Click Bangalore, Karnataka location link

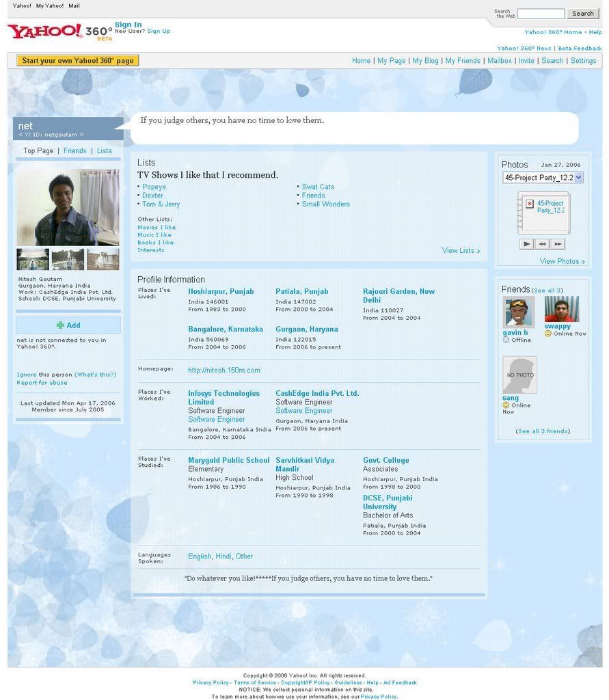click(x=226, y=329)
